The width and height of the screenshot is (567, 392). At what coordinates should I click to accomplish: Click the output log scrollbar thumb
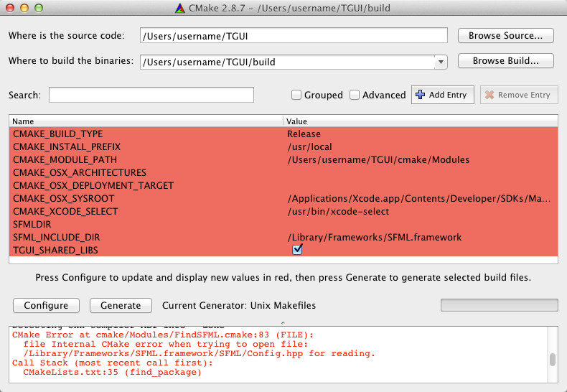coord(552,360)
